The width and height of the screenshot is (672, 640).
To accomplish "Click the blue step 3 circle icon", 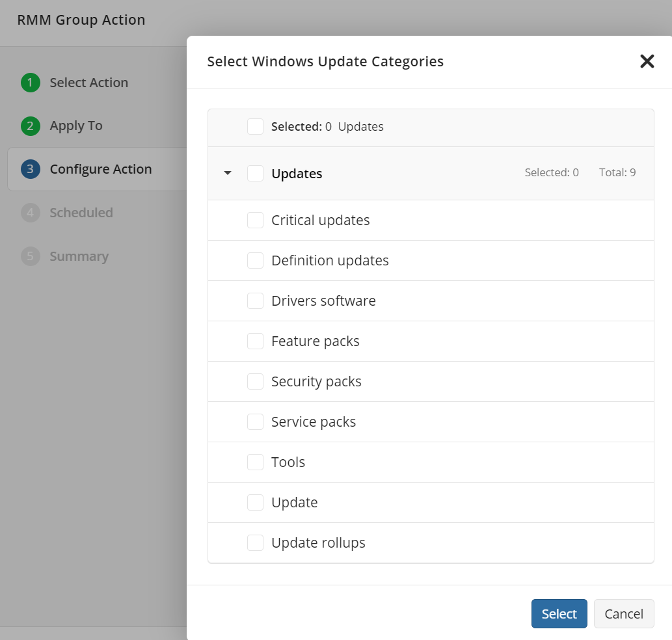I will (31, 169).
